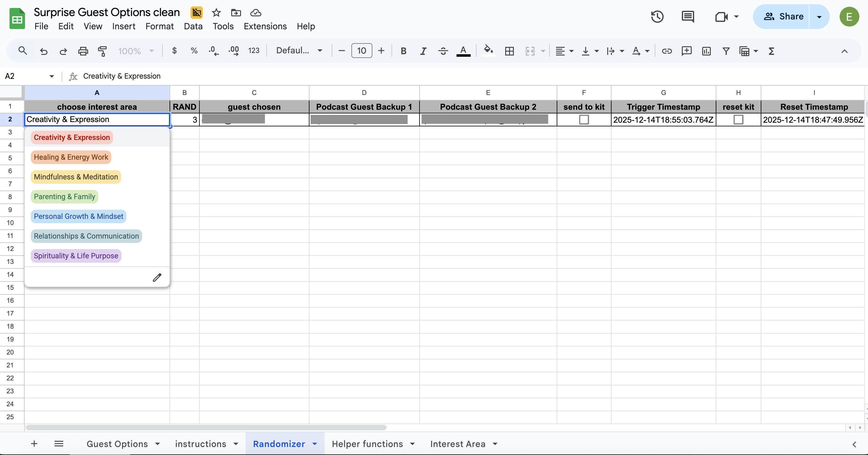Screen dimensions: 868x455
Task: Insert a comment
Action: coord(686,51)
